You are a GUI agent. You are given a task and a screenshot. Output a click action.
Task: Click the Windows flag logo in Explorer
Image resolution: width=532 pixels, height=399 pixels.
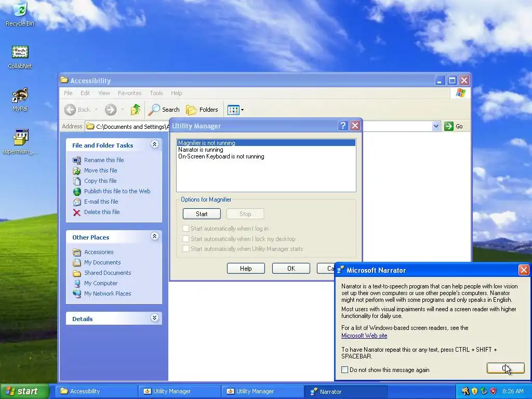pyautogui.click(x=461, y=92)
